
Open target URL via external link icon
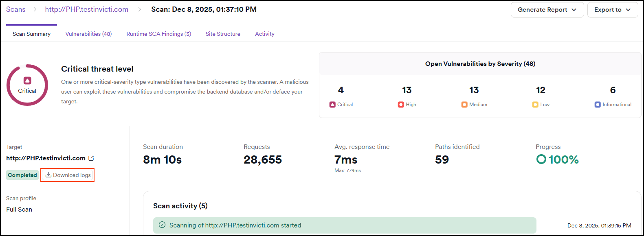pyautogui.click(x=91, y=158)
